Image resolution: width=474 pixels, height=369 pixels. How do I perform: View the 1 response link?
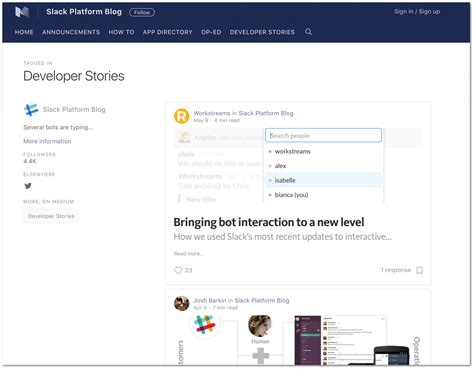pyautogui.click(x=396, y=270)
